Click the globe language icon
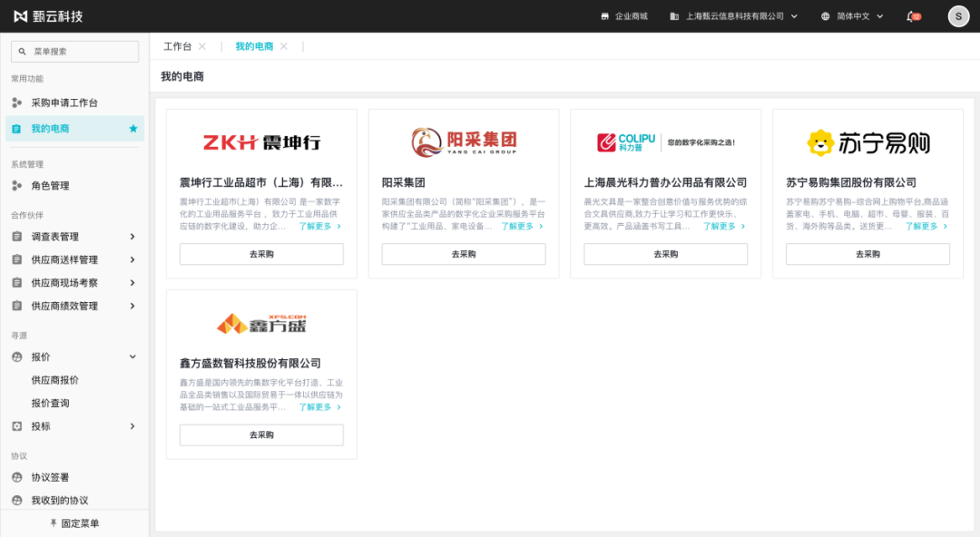This screenshot has width=980, height=537. pyautogui.click(x=825, y=16)
